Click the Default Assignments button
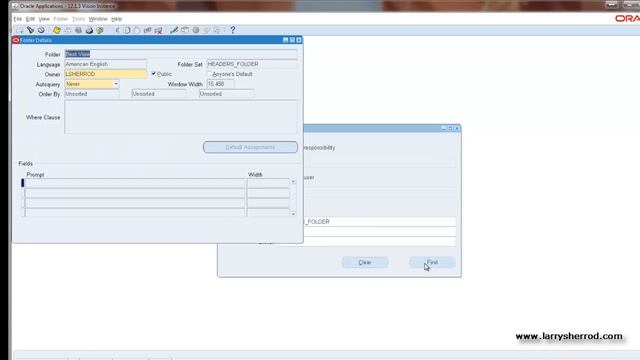Image resolution: width=640 pixels, height=360 pixels. pos(250,147)
